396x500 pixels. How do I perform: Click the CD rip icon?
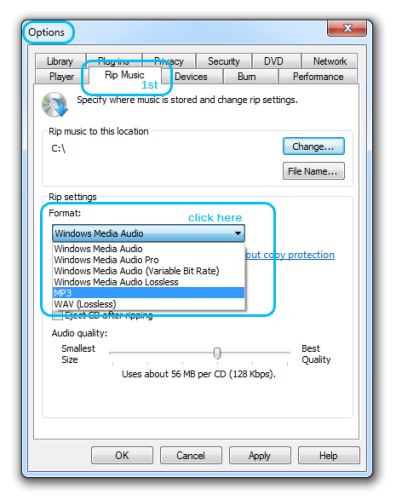[x=55, y=105]
